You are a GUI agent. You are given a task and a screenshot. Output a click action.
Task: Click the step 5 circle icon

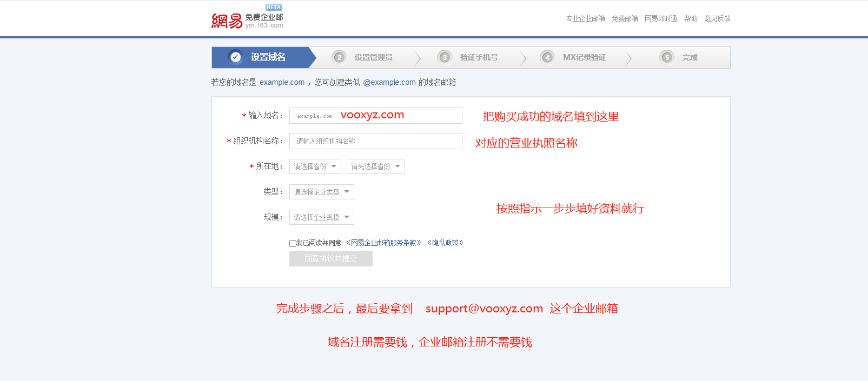tap(667, 57)
